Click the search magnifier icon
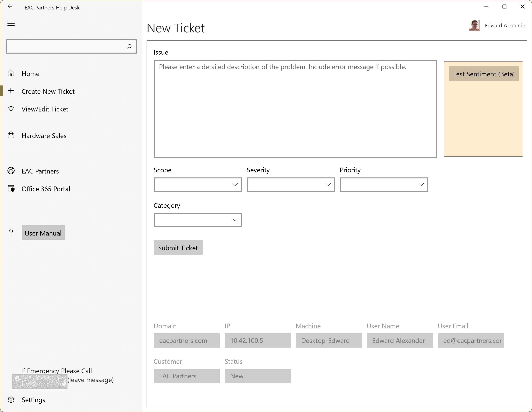 [129, 46]
